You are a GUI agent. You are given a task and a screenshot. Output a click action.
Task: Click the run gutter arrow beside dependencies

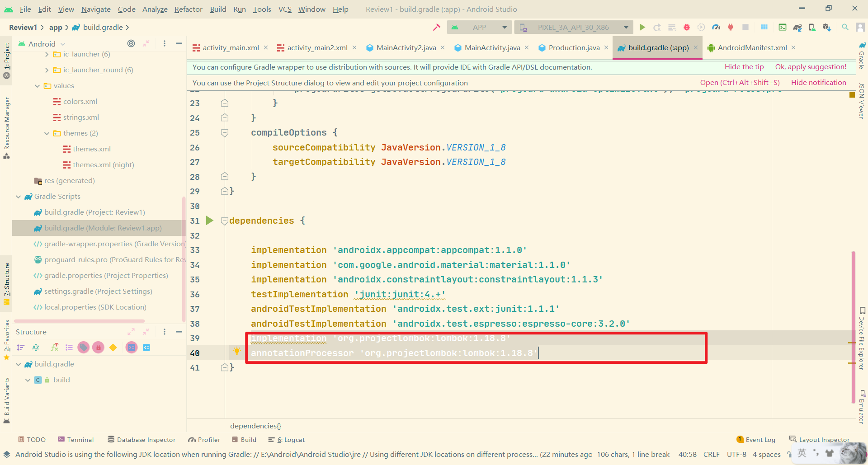pos(209,221)
